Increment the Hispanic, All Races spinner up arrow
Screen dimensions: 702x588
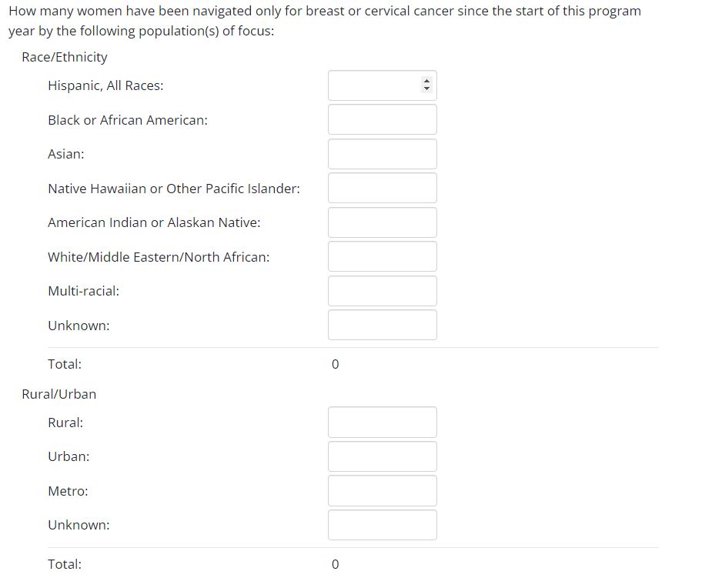tap(426, 82)
